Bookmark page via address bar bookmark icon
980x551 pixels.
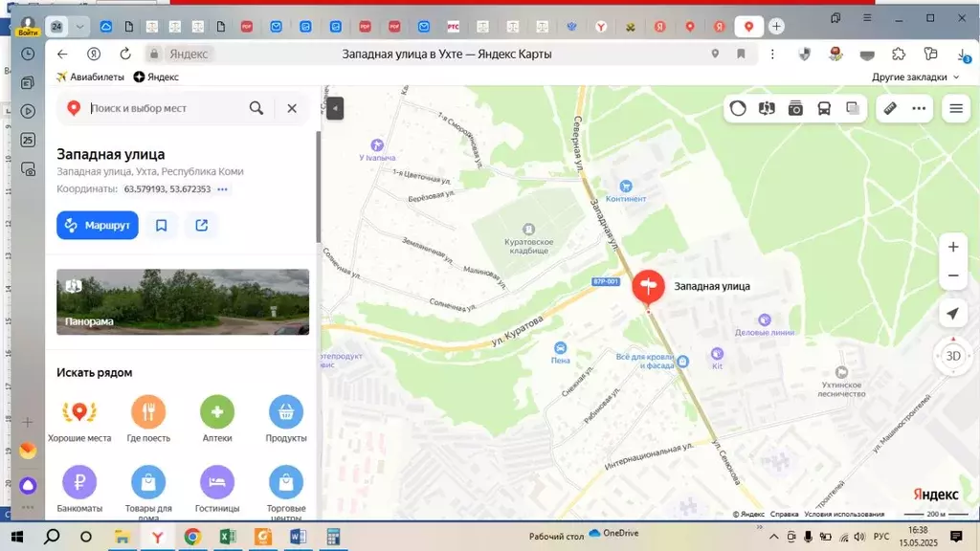pos(741,54)
